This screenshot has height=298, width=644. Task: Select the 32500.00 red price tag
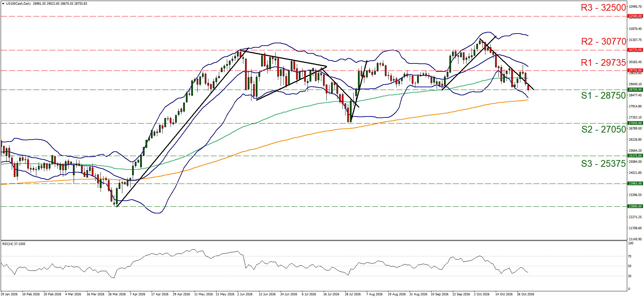(x=635, y=16)
